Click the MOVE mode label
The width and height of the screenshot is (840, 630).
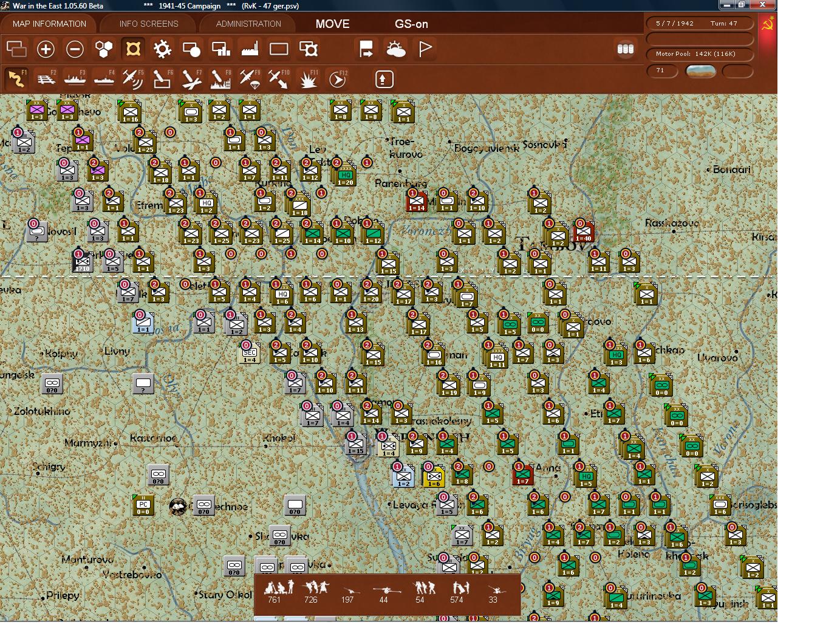click(332, 24)
